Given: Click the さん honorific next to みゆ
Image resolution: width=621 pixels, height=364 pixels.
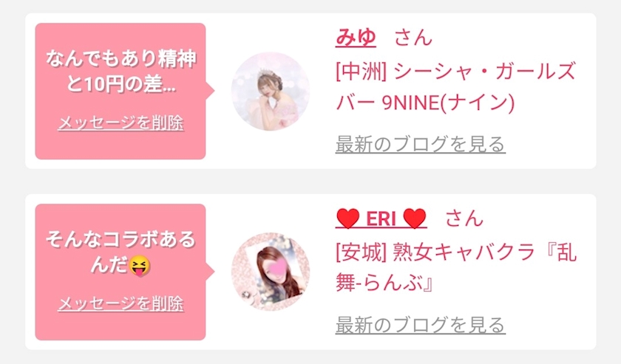Looking at the screenshot, I should 413,38.
